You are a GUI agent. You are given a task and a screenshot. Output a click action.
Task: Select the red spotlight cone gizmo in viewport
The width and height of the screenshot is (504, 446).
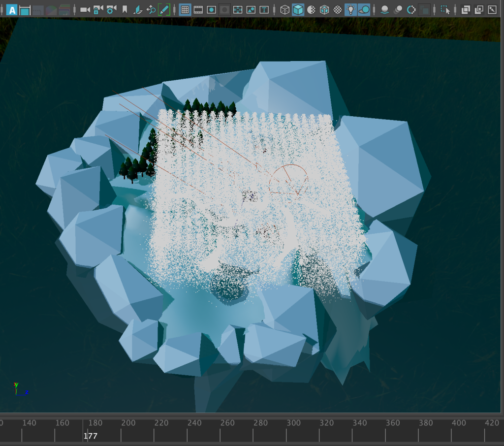pos(288,180)
